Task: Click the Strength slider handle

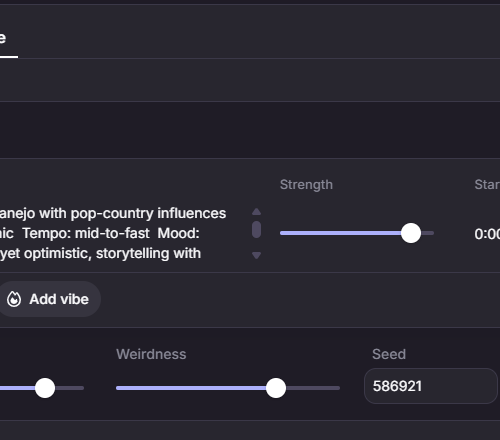Action: (411, 233)
